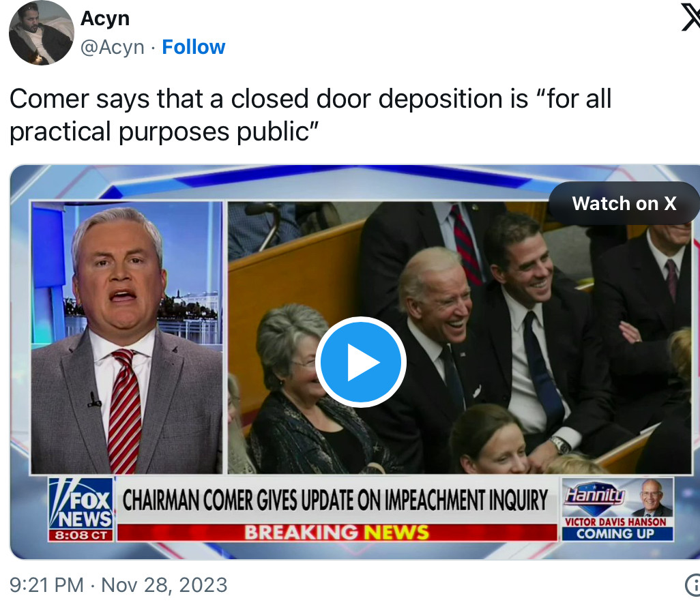Click the quoted phrase practical purposes public
Image resolution: width=700 pixels, height=609 pixels.
tap(164, 132)
